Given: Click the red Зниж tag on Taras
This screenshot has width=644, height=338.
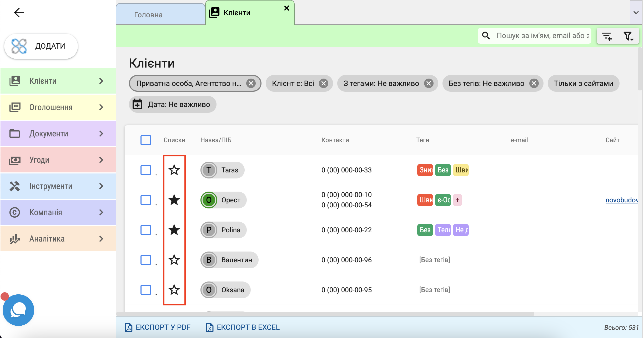Looking at the screenshot, I should [425, 170].
